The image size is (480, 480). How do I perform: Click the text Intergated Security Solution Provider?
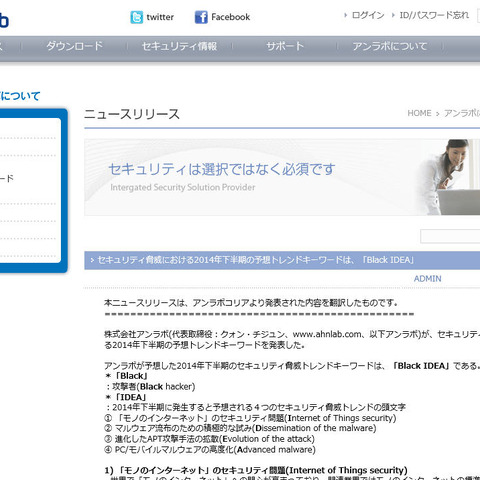pyautogui.click(x=183, y=187)
